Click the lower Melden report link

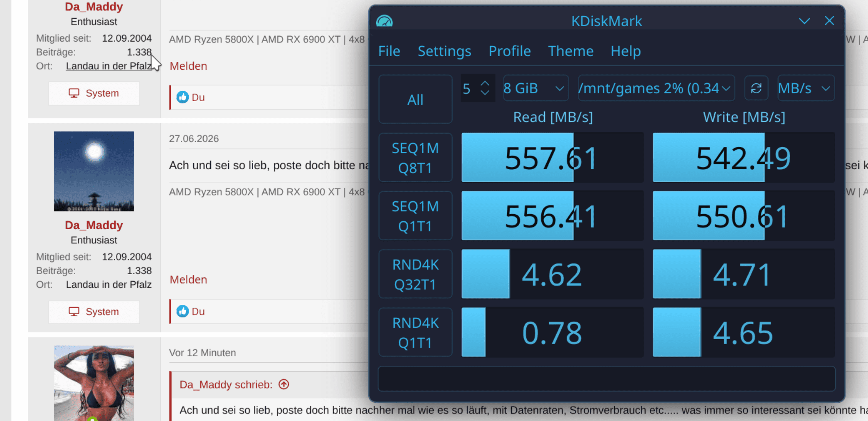pos(188,280)
